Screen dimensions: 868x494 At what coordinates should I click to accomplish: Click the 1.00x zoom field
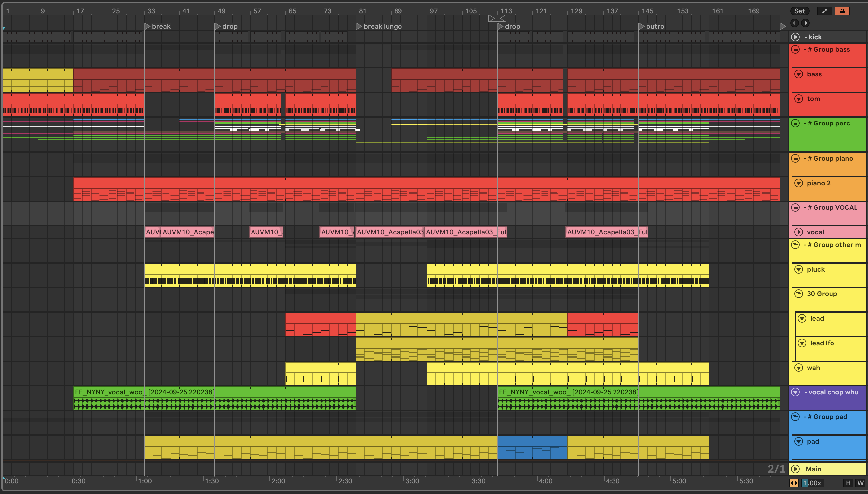coord(812,483)
